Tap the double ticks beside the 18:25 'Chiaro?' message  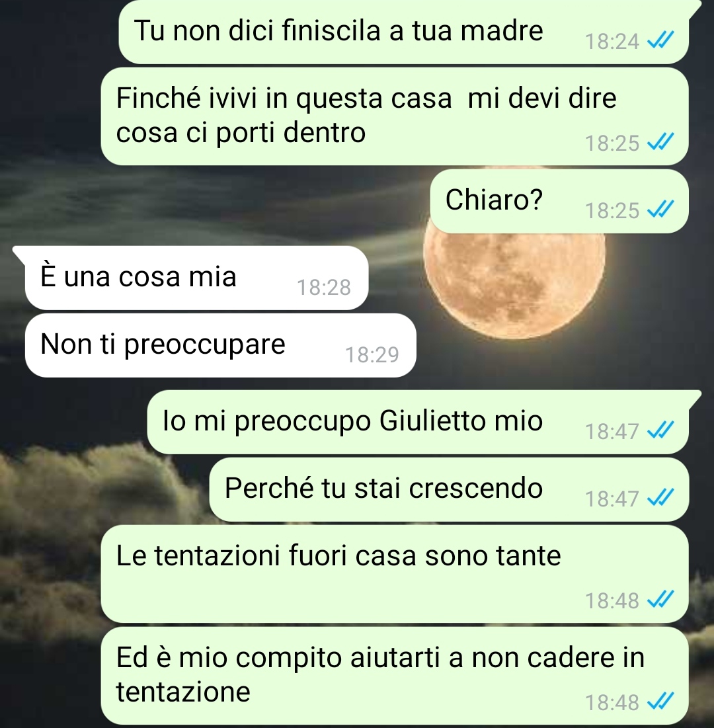point(660,210)
